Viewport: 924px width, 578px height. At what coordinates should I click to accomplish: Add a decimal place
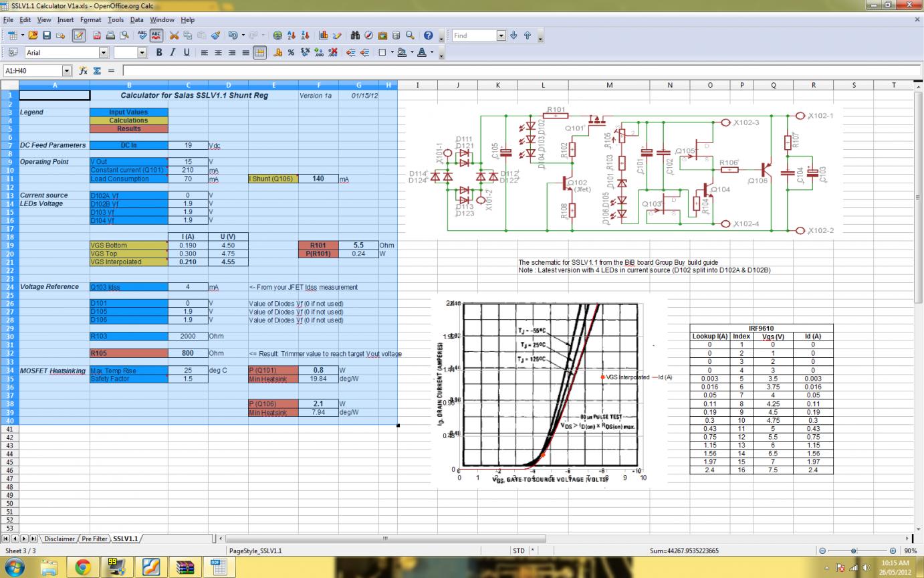[318, 52]
